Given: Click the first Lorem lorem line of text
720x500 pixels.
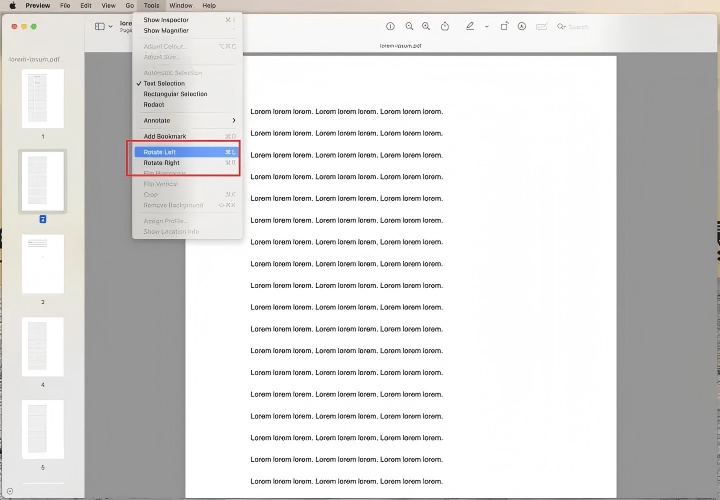Looking at the screenshot, I should click(x=347, y=112).
